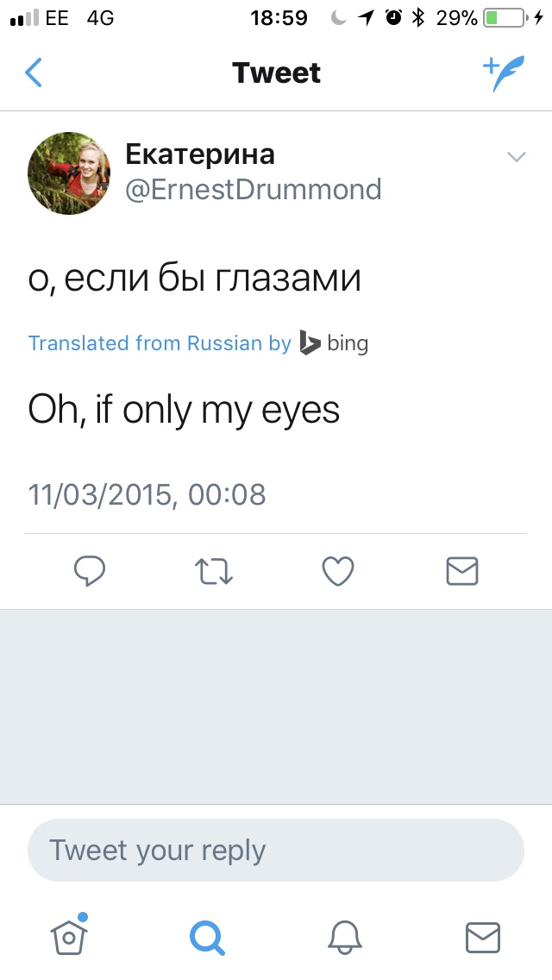This screenshot has width=552, height=980.
Task: Like the tweet with heart icon
Action: coord(337,571)
